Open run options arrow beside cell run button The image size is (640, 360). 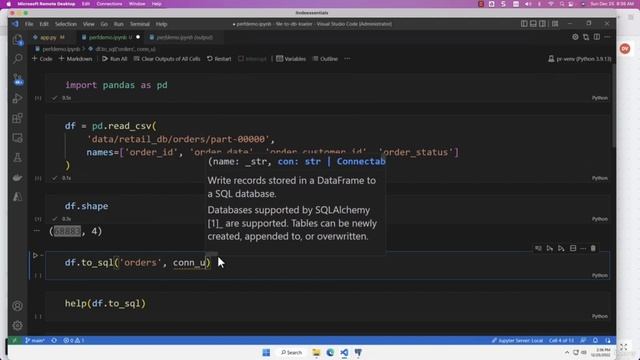click(x=42, y=256)
